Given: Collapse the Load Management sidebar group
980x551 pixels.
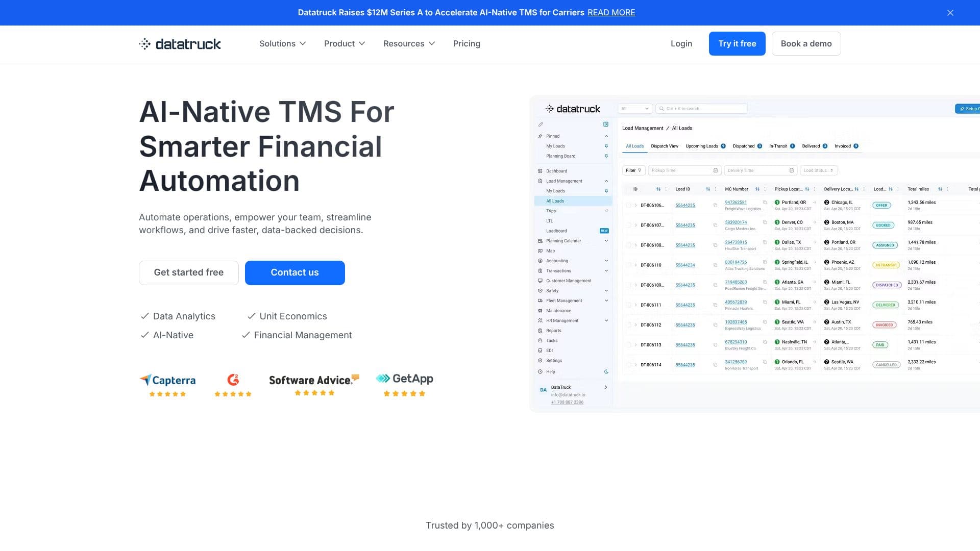Looking at the screenshot, I should tap(606, 181).
